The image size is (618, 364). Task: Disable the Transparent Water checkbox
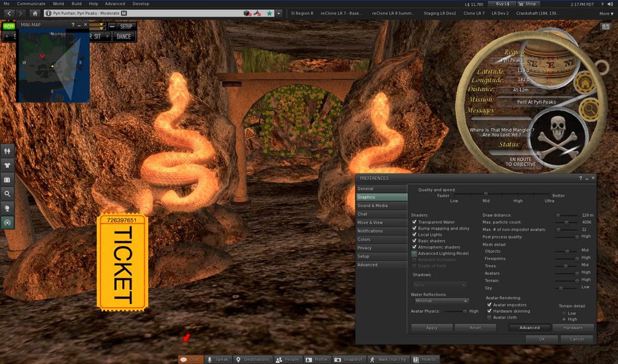[415, 222]
